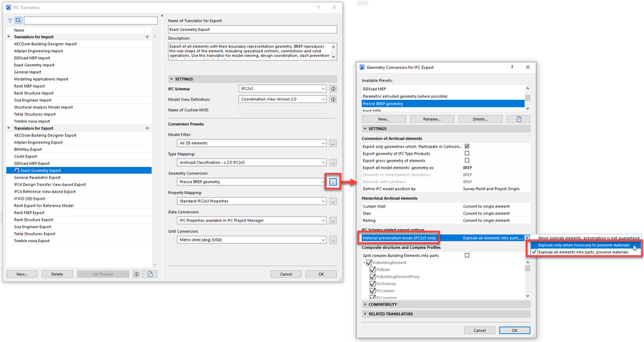Toggle the IfcBuildingElementProxy checkbox
Screen dimensions: 644x342
pos(373,277)
